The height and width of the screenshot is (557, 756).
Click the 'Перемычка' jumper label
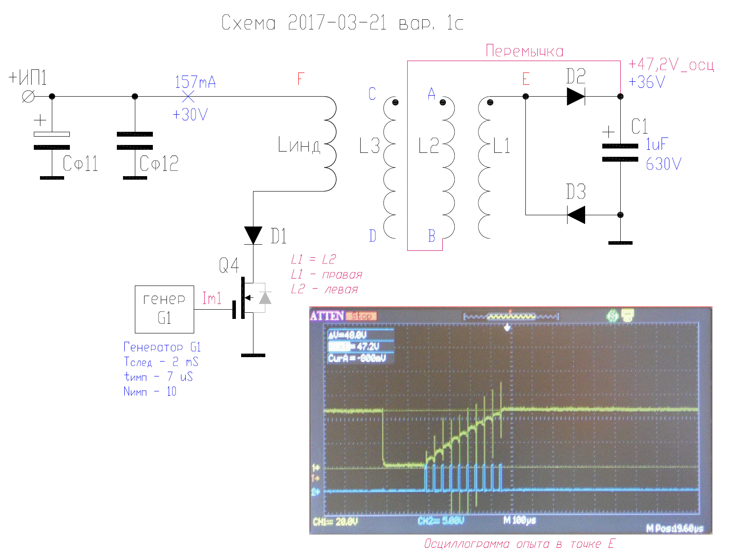pos(524,51)
